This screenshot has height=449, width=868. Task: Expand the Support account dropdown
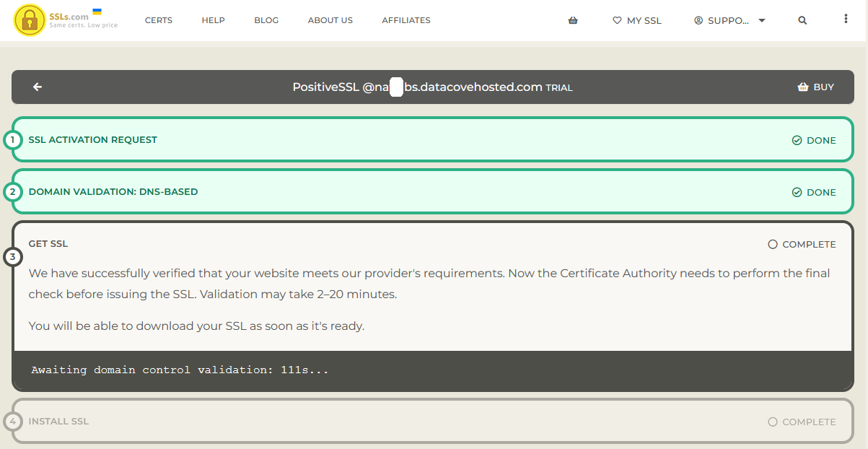click(729, 21)
